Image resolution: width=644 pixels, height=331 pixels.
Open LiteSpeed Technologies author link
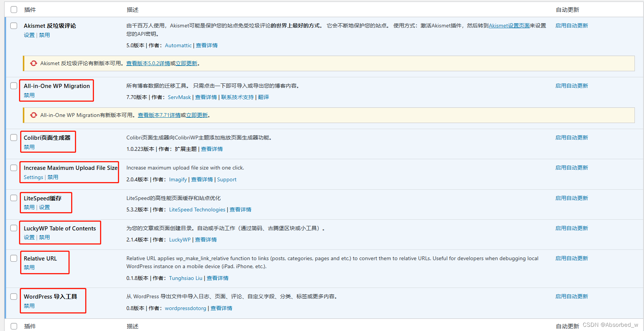[x=197, y=209]
